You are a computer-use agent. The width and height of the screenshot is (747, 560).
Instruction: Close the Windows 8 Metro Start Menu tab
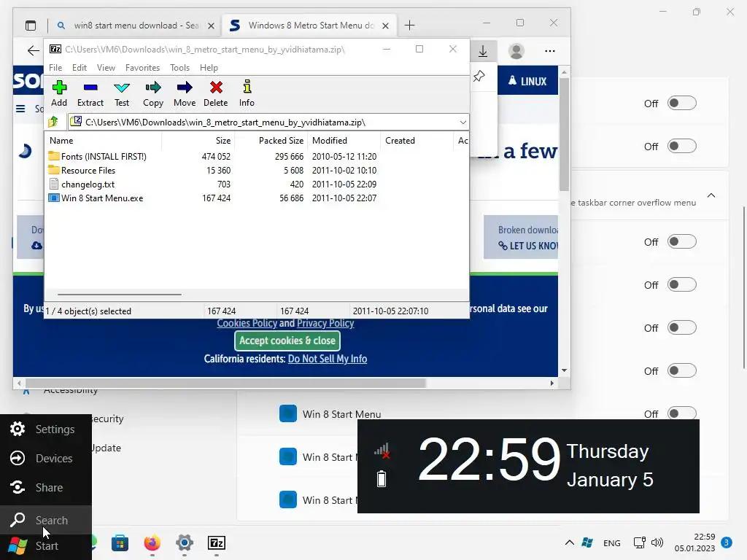[385, 26]
